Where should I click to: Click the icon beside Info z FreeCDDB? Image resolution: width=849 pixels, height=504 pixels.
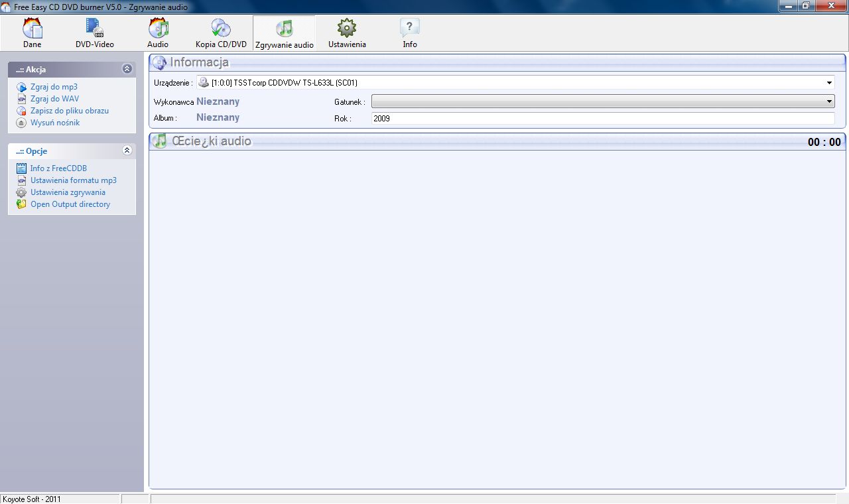(21, 168)
